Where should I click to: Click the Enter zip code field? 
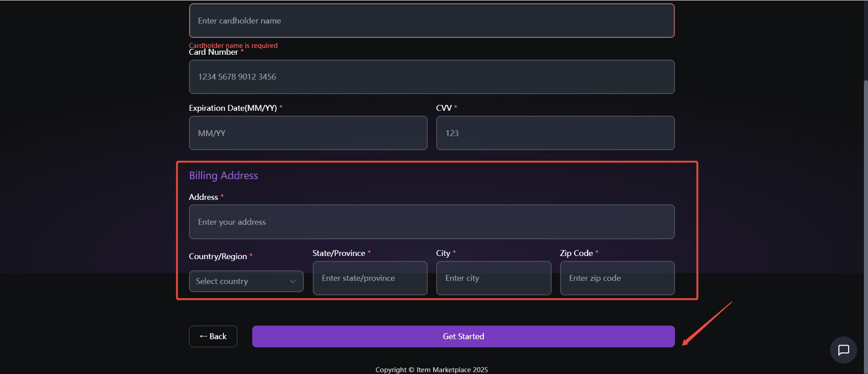click(617, 278)
